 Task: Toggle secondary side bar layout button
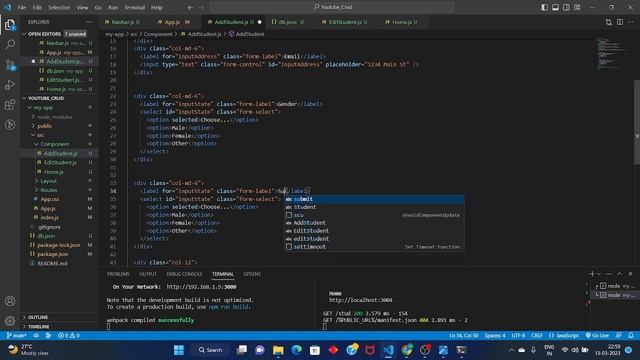(x=566, y=7)
